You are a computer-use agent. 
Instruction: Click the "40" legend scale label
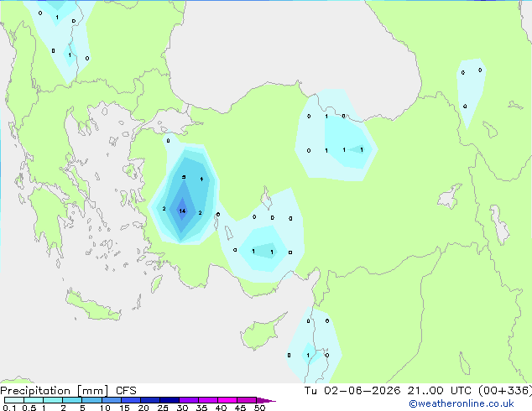[x=221, y=408]
